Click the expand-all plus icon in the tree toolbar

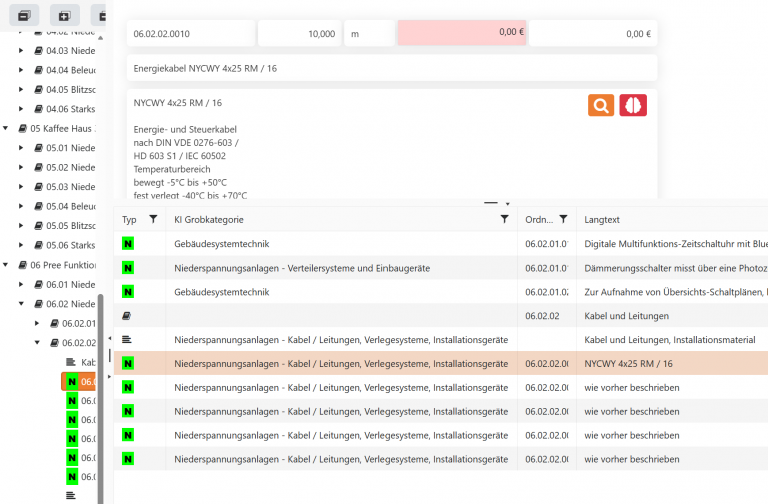(x=64, y=15)
